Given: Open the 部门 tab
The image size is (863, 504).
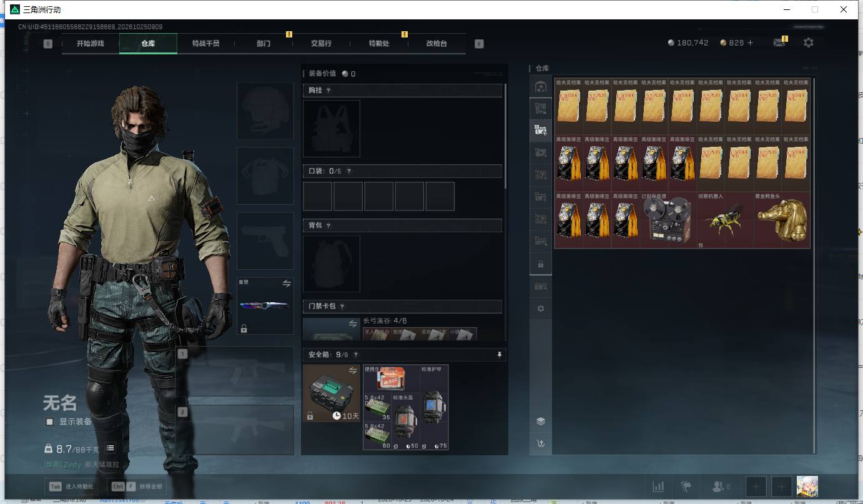Looking at the screenshot, I should [x=264, y=44].
